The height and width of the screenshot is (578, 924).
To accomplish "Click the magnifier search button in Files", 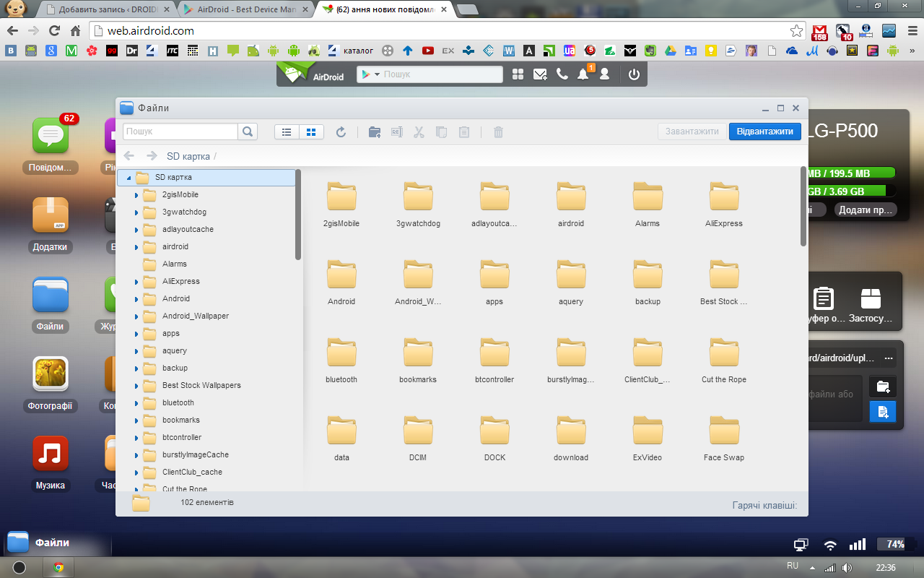I will pyautogui.click(x=248, y=131).
